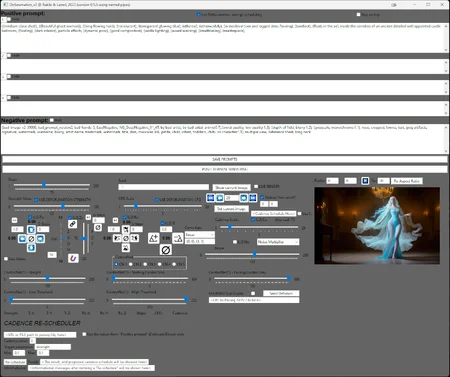Screen dimensions: 450x377
Task: Click the pan down arrow icon
Action: [x=31, y=248]
